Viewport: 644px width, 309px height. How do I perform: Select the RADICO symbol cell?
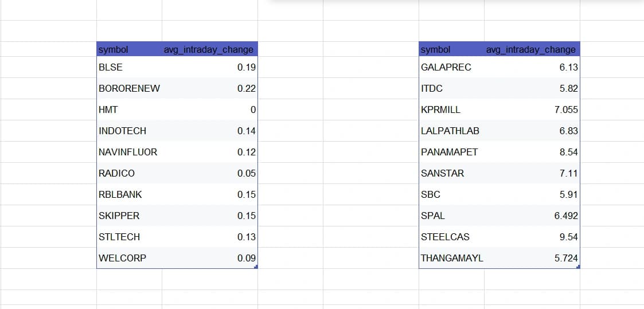point(130,173)
